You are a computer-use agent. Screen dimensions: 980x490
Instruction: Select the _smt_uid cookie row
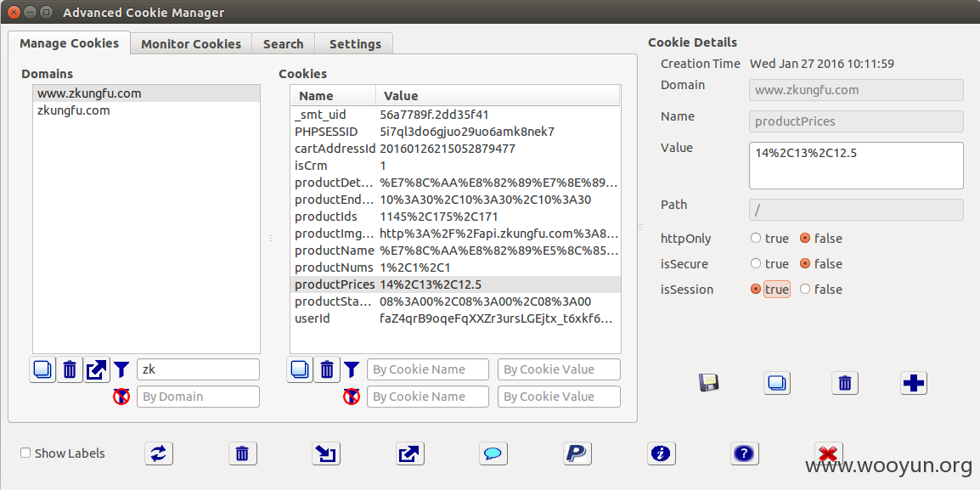point(455,115)
